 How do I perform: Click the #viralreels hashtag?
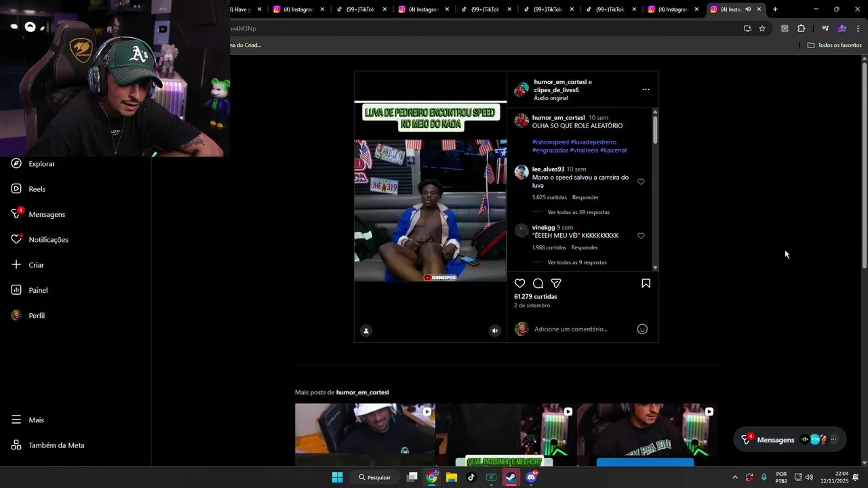pyautogui.click(x=584, y=150)
